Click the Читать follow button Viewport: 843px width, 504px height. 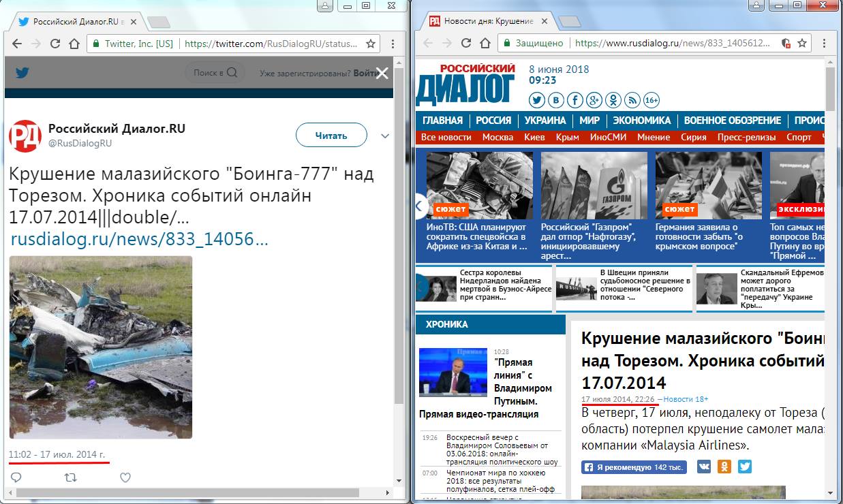coord(331,136)
